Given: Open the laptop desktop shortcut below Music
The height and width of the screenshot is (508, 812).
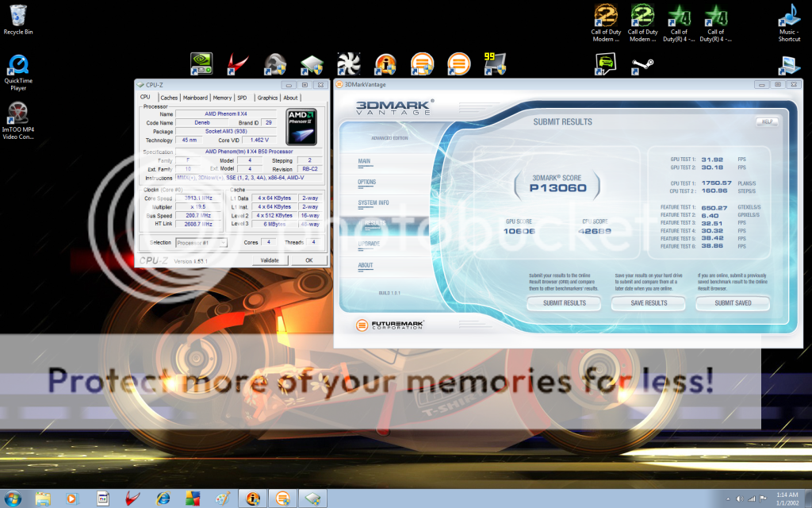Looking at the screenshot, I should 789,65.
